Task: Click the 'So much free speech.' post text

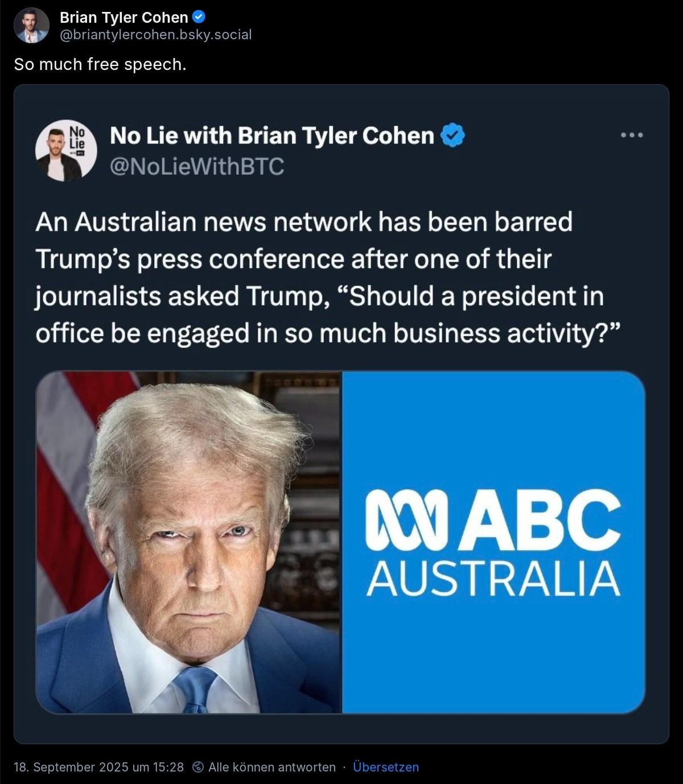Action: tap(100, 64)
